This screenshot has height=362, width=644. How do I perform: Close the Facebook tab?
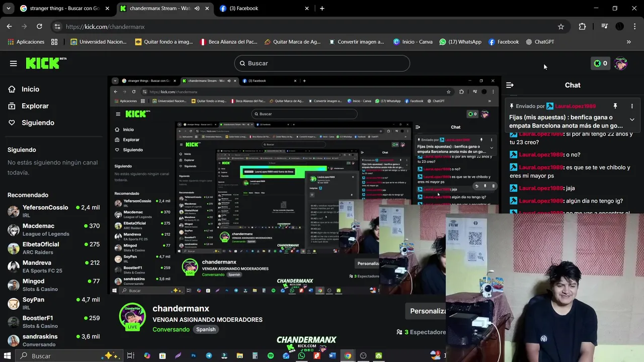click(x=307, y=9)
